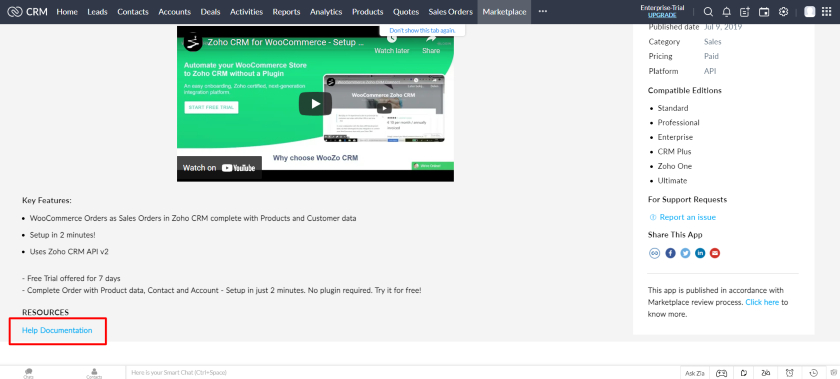Click the API platform link
The height and width of the screenshot is (379, 840).
point(710,71)
